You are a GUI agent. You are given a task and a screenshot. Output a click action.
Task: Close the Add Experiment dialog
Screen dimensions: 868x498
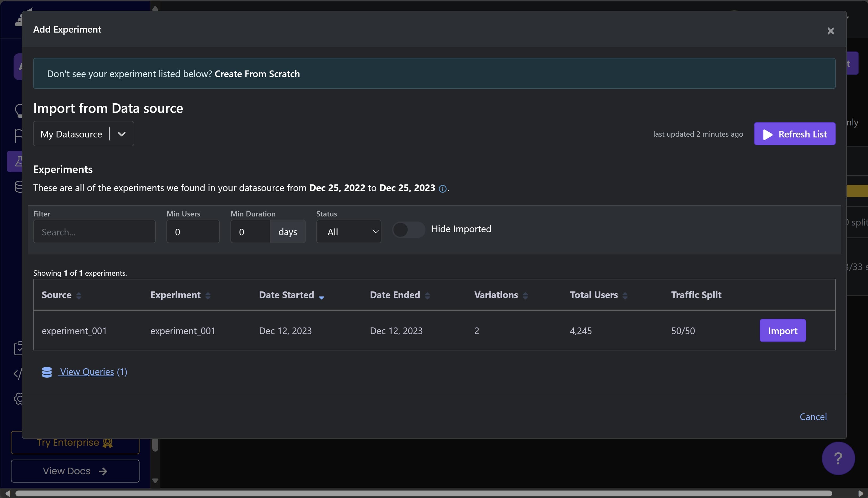pyautogui.click(x=830, y=31)
